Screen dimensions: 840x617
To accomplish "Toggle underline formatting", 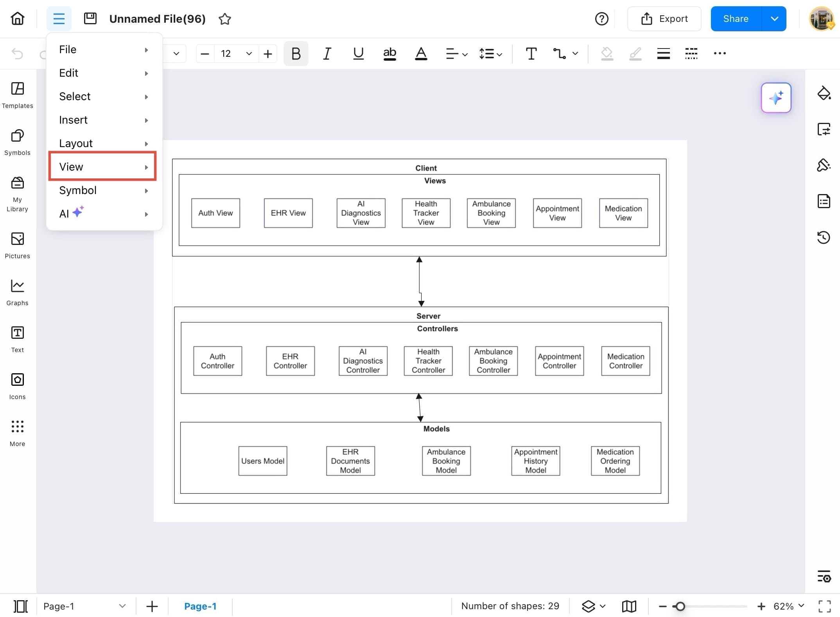I will (358, 54).
